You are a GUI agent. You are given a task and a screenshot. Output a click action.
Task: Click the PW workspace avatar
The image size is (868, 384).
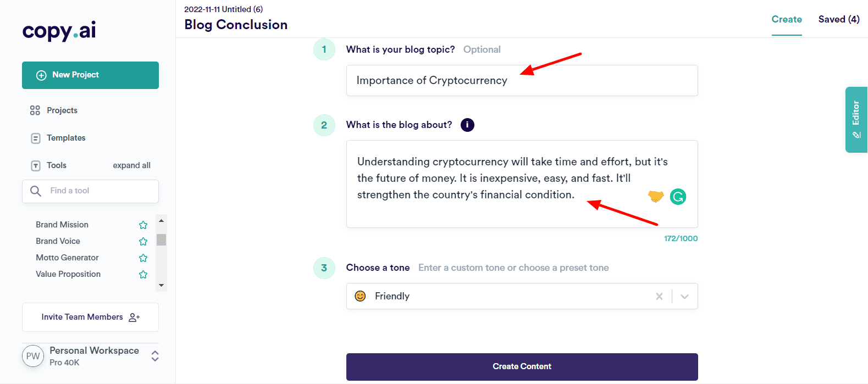tap(33, 356)
